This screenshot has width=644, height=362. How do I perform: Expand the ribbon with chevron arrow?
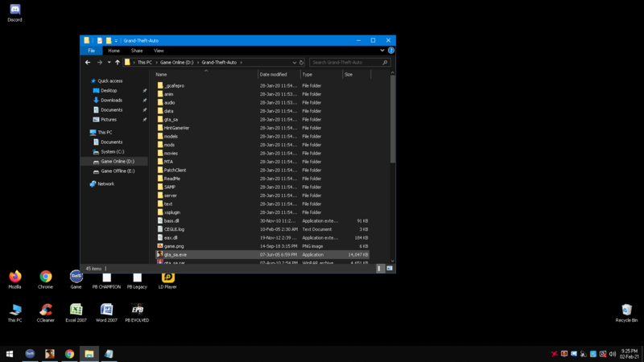tap(382, 51)
